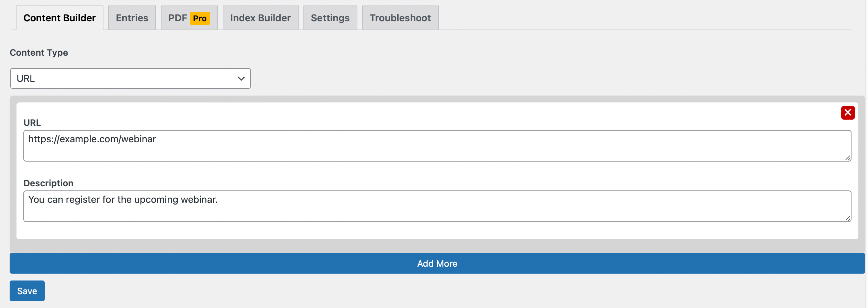Viewport: 868px width, 308px height.
Task: Switch to the Entries tab
Action: click(x=132, y=18)
